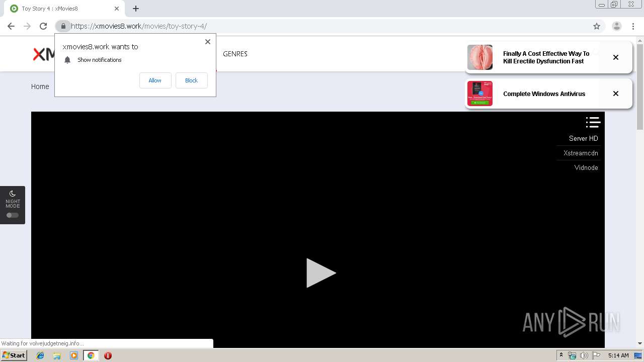Select the Toy Story 4 : xMovies8 tab
The width and height of the screenshot is (644, 362).
click(65, 9)
